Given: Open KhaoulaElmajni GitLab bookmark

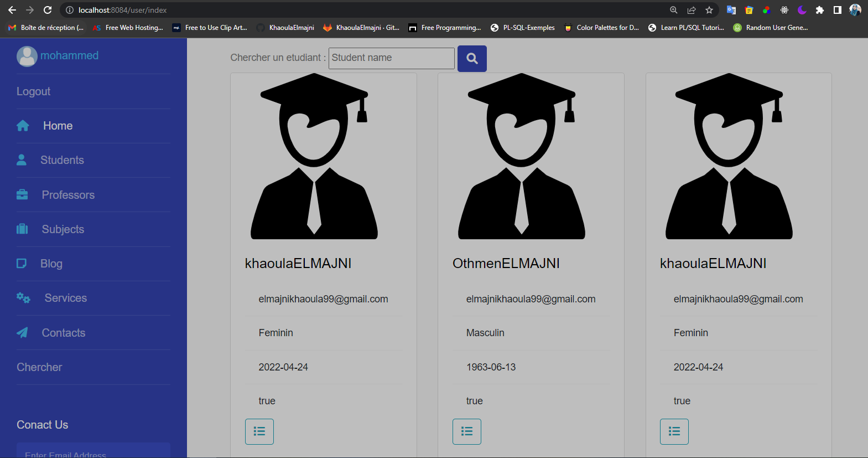Looking at the screenshot, I should coord(361,28).
